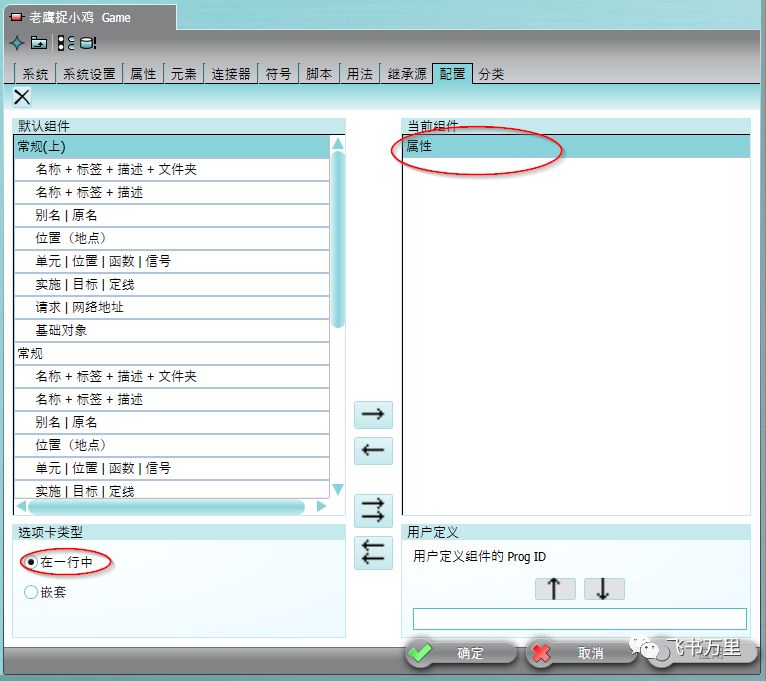The width and height of the screenshot is (766, 681).
Task: Open the 用法 tab
Action: tap(360, 74)
